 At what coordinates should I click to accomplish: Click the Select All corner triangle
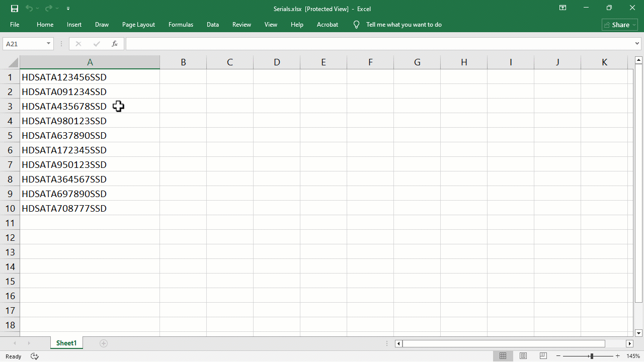point(13,62)
